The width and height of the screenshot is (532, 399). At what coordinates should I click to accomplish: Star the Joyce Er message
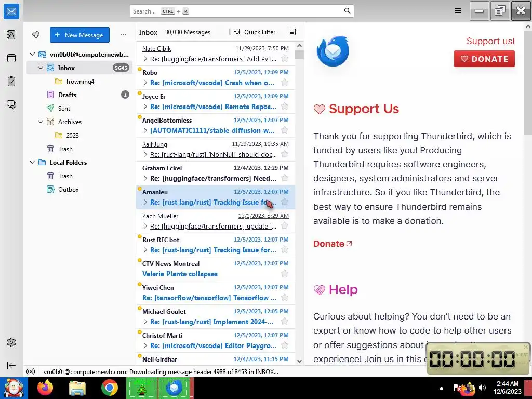(285, 107)
